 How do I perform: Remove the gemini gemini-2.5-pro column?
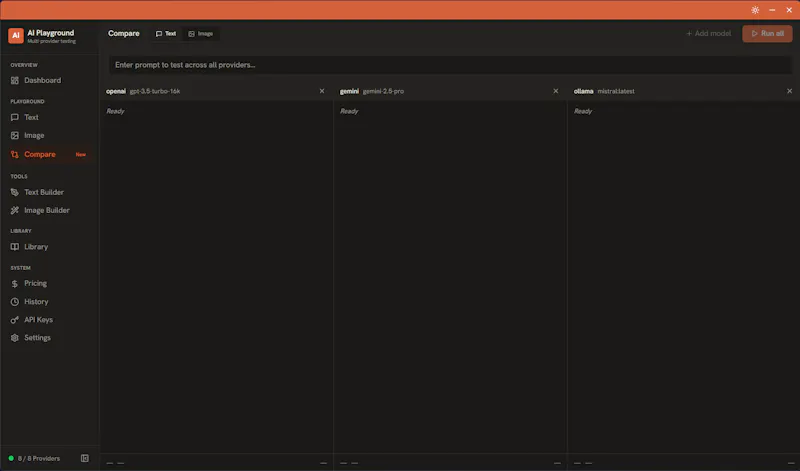tap(556, 91)
